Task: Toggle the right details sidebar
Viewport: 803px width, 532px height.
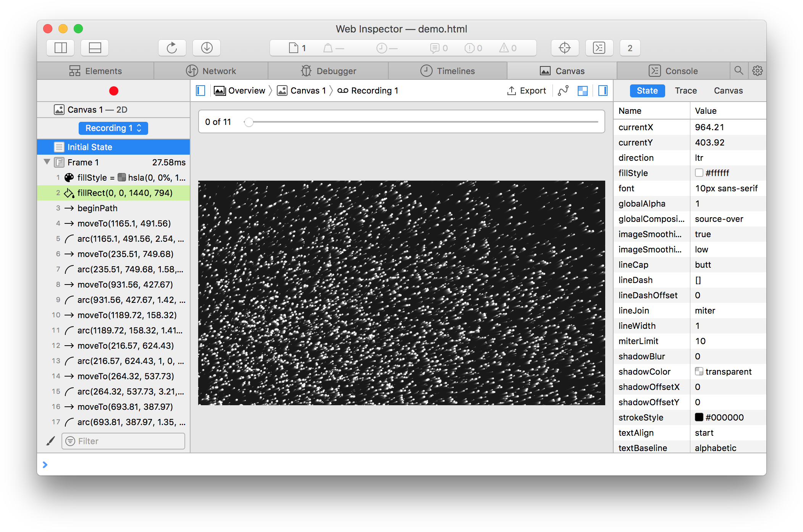Action: (603, 91)
